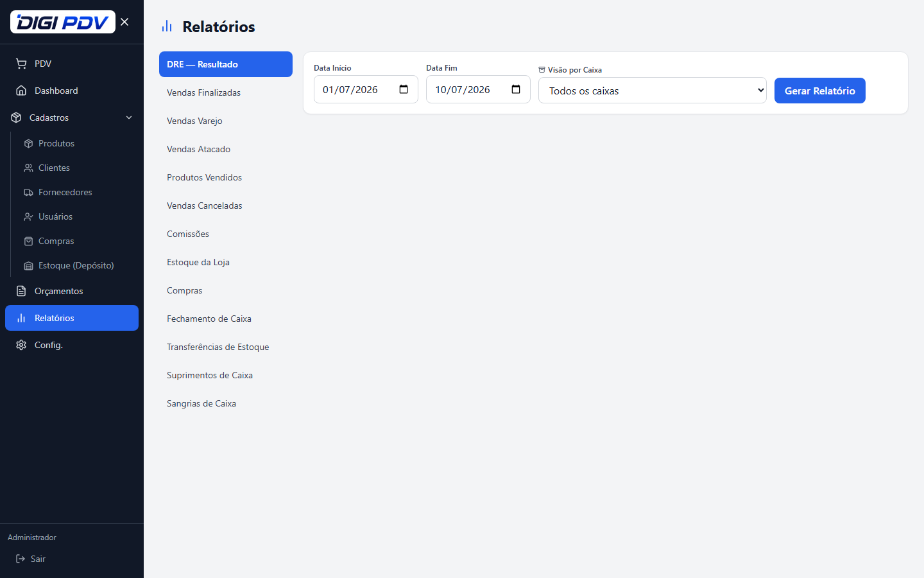This screenshot has height=578, width=924.
Task: Open the Todos os caixas dropdown
Action: pyautogui.click(x=653, y=91)
